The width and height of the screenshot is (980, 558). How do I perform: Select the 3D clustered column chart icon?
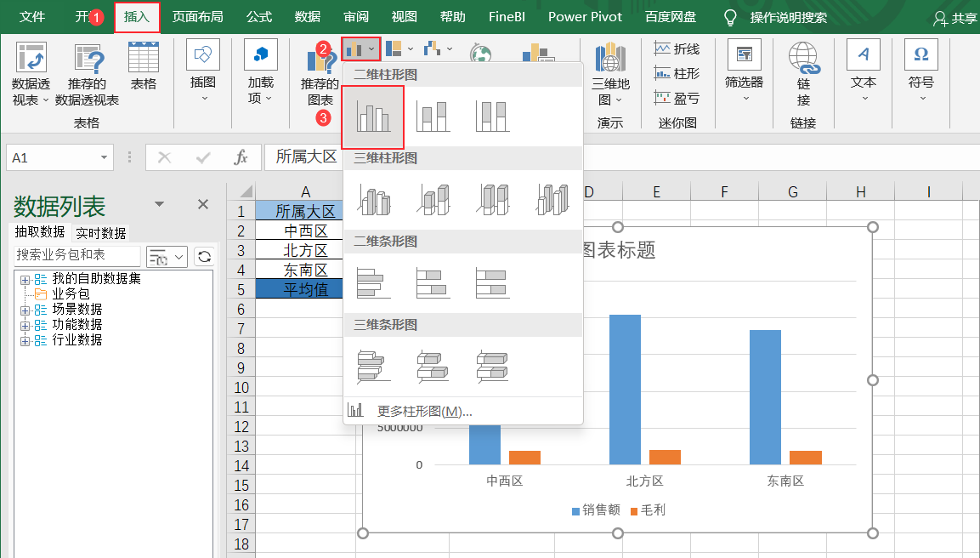[x=374, y=200]
